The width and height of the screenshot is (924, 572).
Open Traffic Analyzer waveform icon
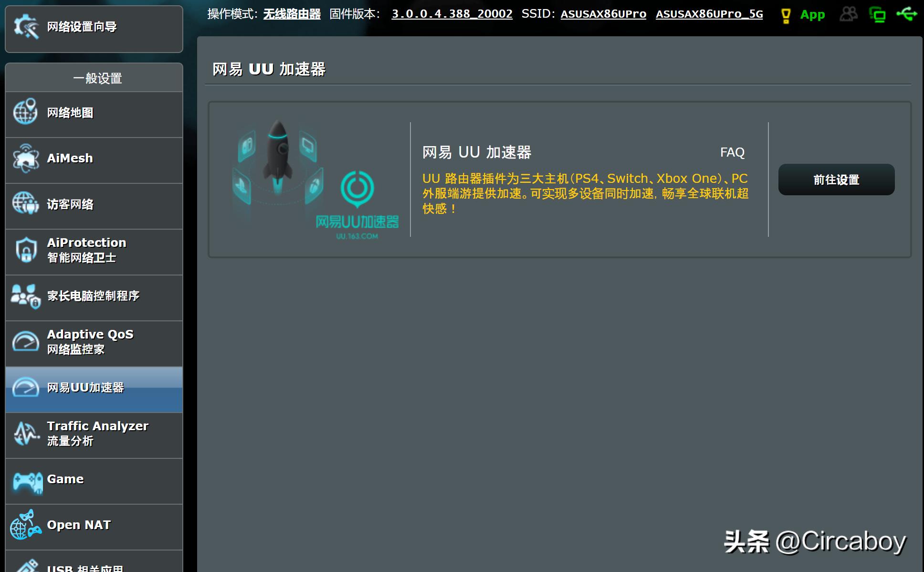(26, 432)
